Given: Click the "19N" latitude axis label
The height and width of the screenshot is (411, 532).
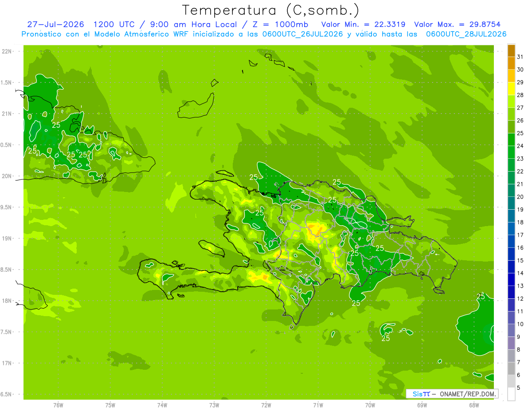Looking at the screenshot, I should [7, 238].
